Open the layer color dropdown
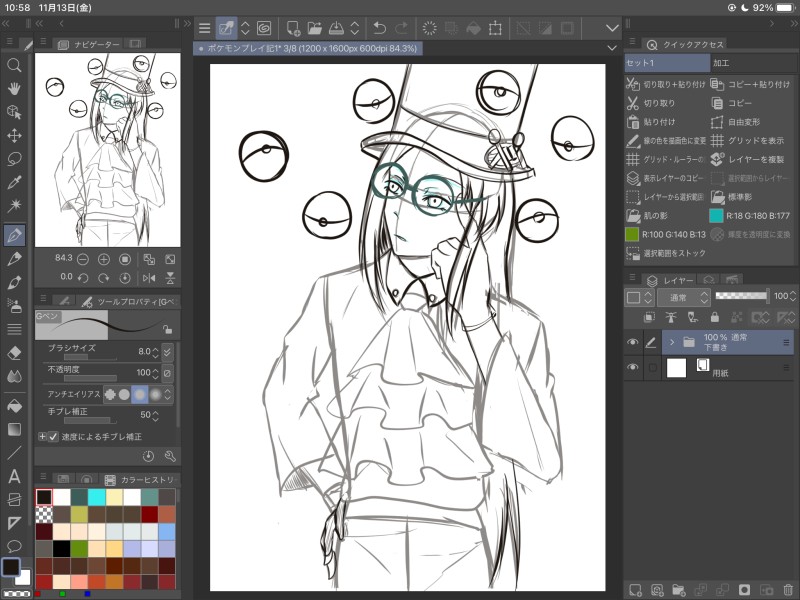 point(639,297)
